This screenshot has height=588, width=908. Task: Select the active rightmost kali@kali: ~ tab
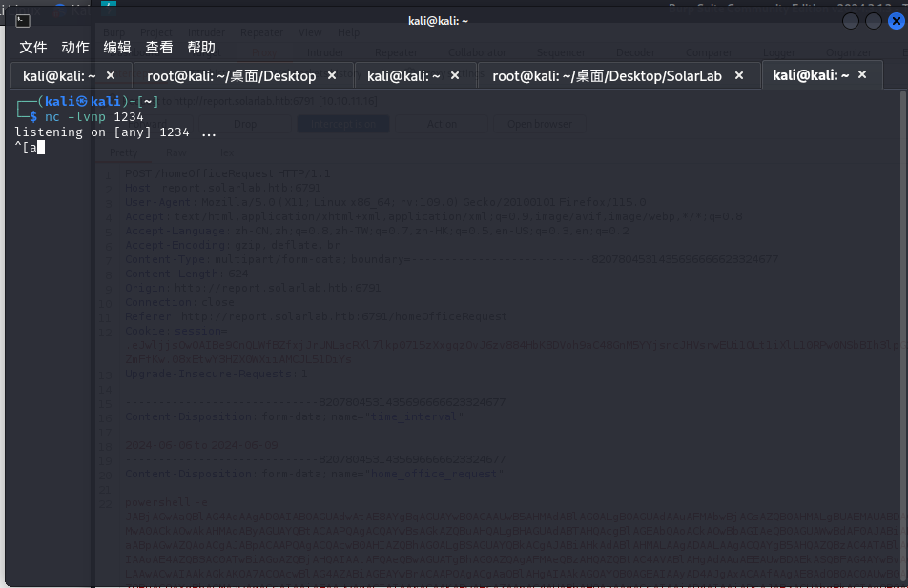coord(811,75)
